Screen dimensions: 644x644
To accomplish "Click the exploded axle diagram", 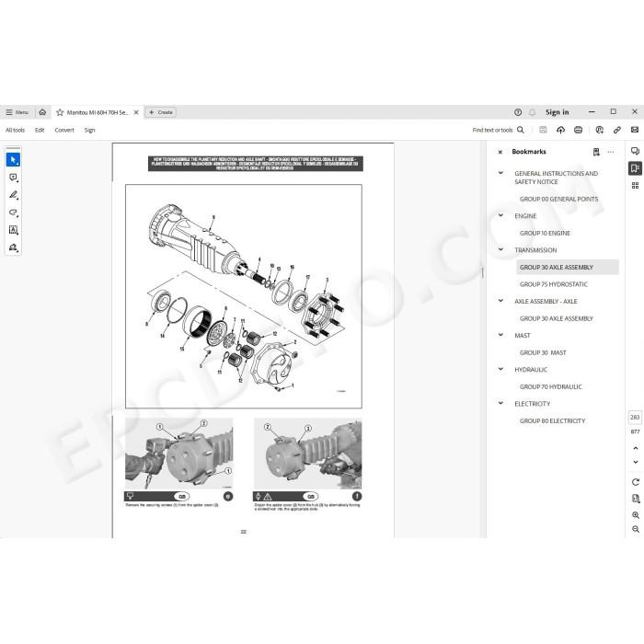I will pos(244,296).
